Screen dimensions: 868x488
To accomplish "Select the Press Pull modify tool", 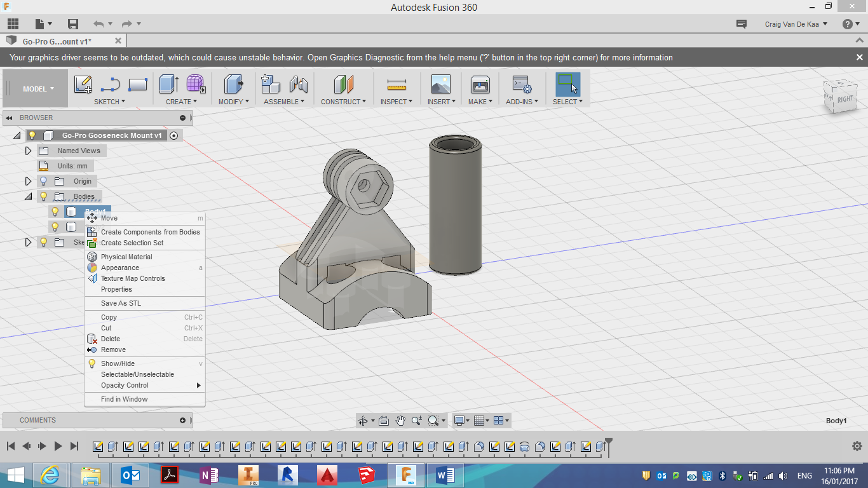I will (234, 84).
